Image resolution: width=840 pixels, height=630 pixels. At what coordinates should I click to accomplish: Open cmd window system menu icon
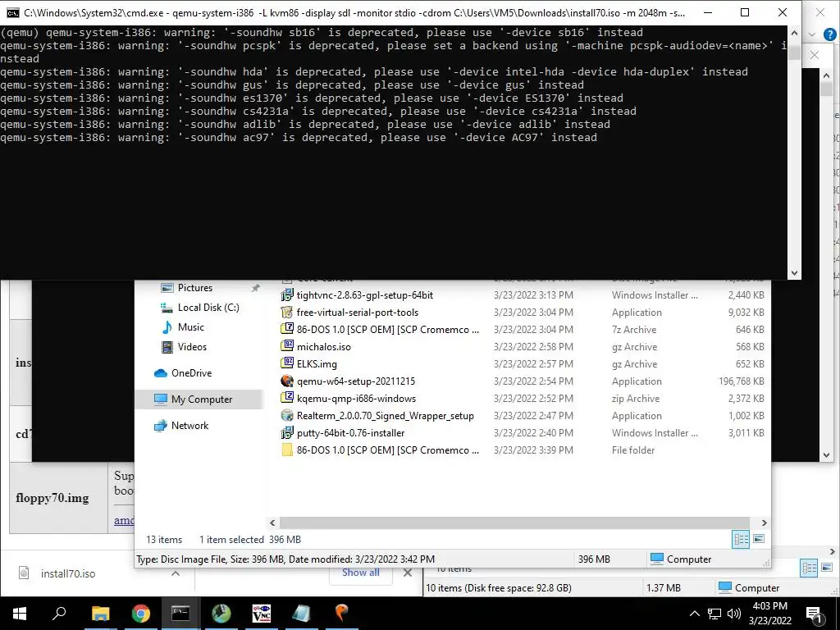[x=13, y=12]
